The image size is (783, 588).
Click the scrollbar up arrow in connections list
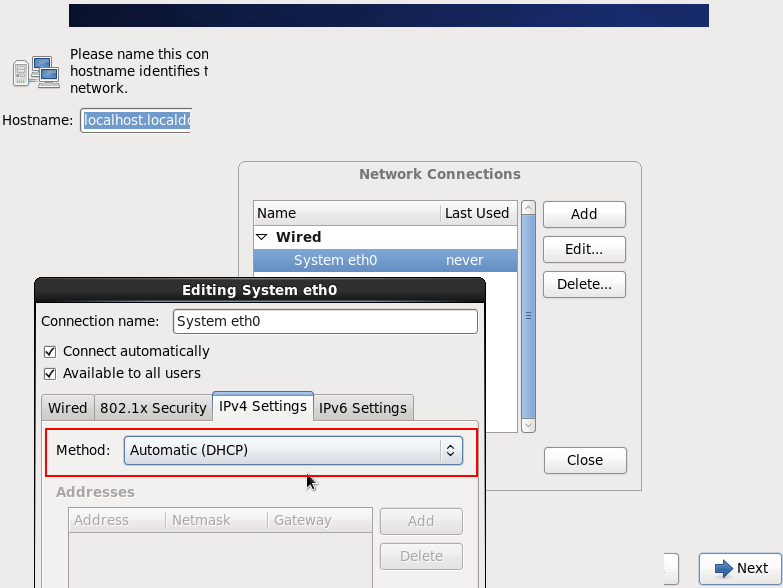(x=528, y=208)
